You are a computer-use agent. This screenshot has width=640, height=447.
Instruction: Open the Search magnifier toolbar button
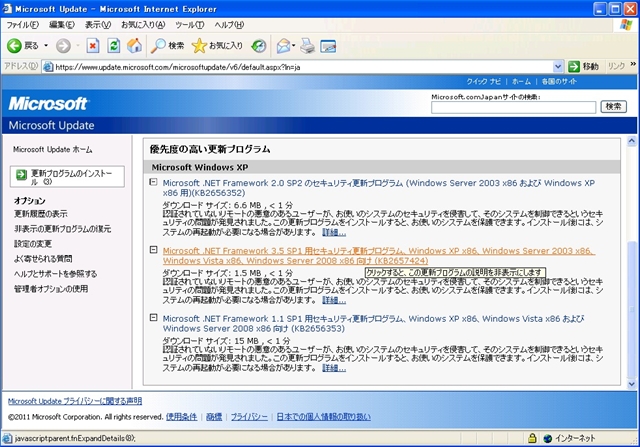point(167,46)
